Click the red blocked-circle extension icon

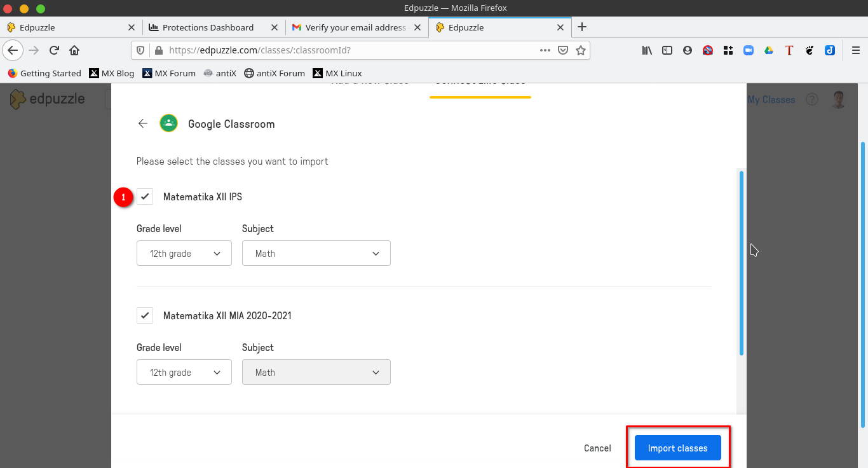tap(708, 50)
